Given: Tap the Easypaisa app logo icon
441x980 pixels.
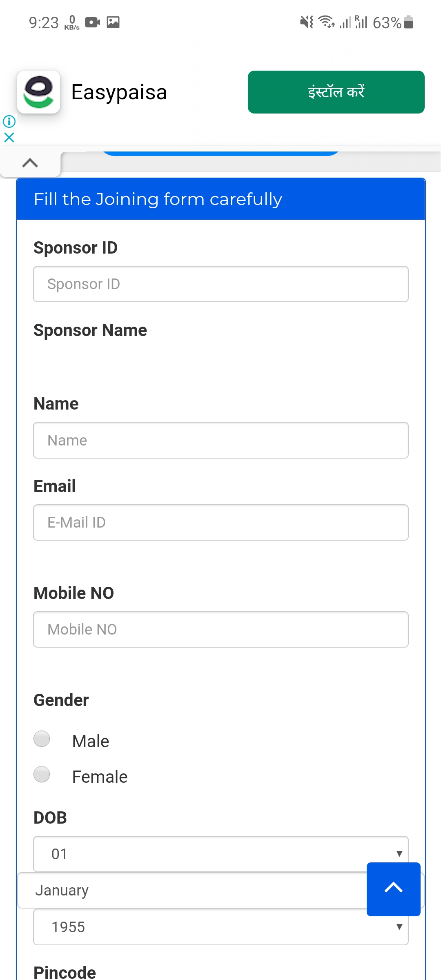Looking at the screenshot, I should click(x=39, y=92).
